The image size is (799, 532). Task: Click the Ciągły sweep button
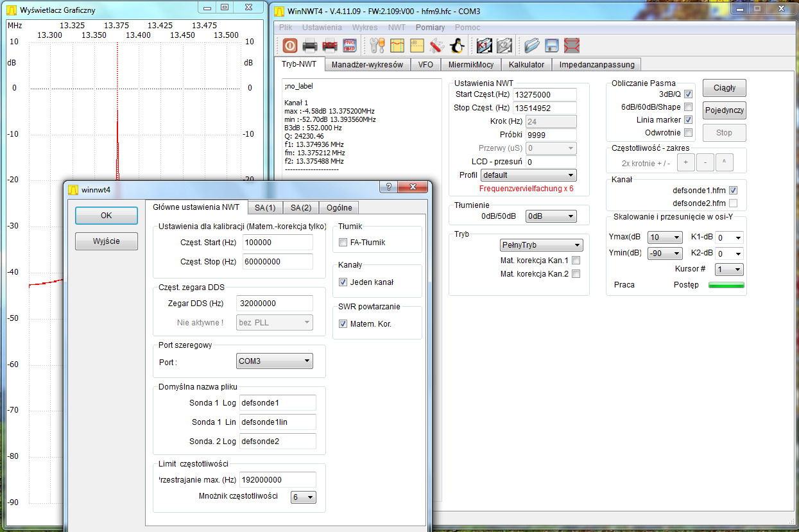tap(724, 88)
